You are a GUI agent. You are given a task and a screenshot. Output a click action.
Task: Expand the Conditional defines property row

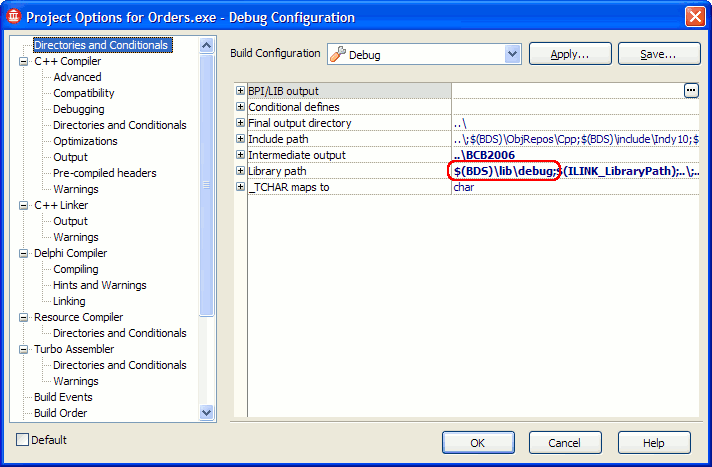(240, 107)
